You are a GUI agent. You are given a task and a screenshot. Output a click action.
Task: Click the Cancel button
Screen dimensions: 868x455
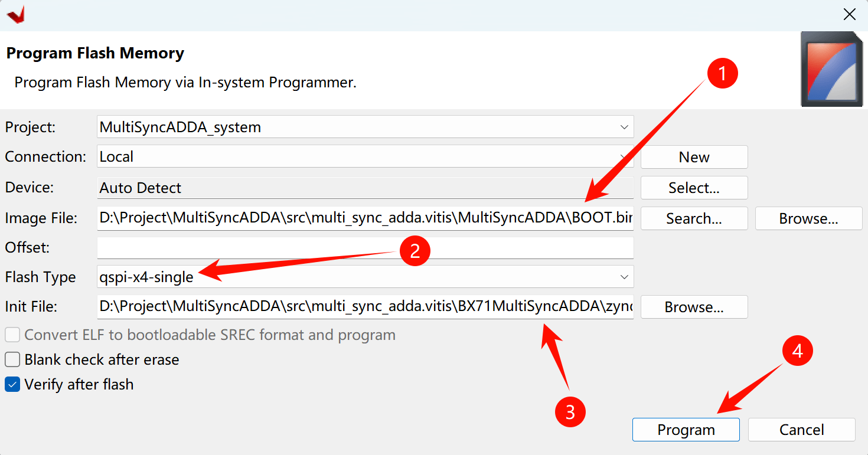801,430
